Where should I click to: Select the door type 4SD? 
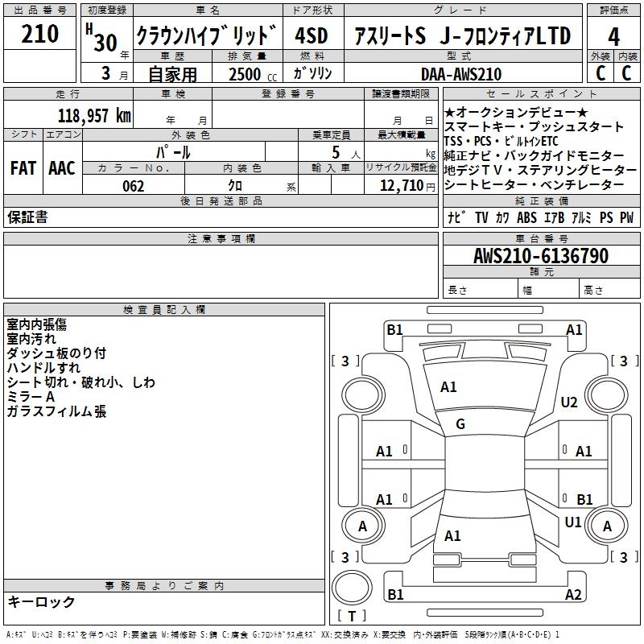[312, 35]
